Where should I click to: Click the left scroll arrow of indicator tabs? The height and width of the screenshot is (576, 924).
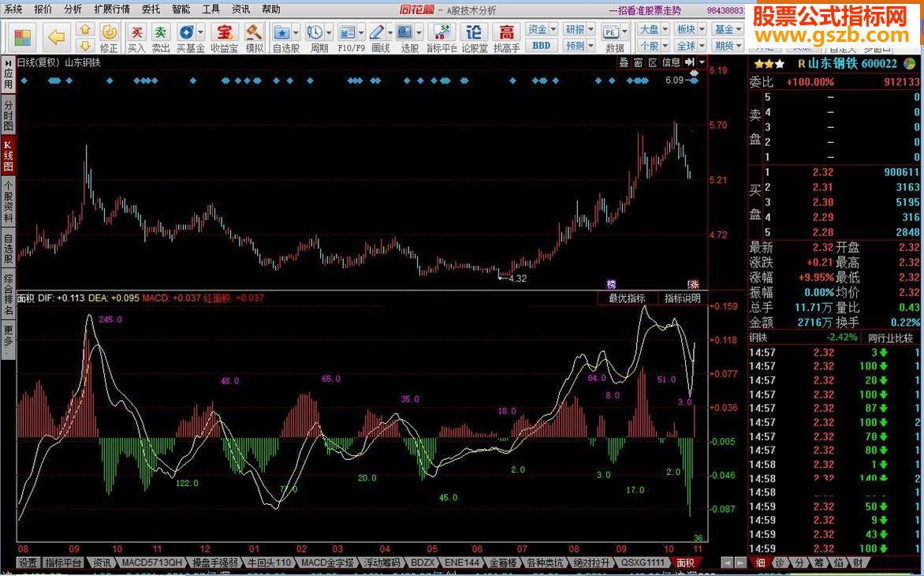(x=728, y=563)
